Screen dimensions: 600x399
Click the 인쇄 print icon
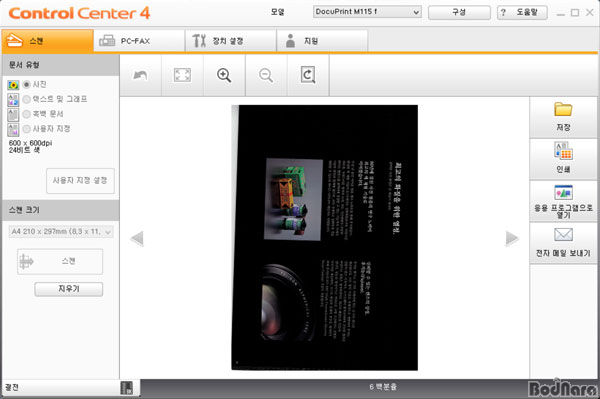(x=563, y=150)
